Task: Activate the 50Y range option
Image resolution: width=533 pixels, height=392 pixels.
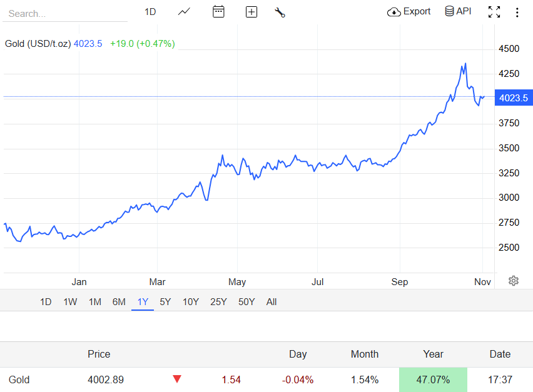Action: (246, 301)
